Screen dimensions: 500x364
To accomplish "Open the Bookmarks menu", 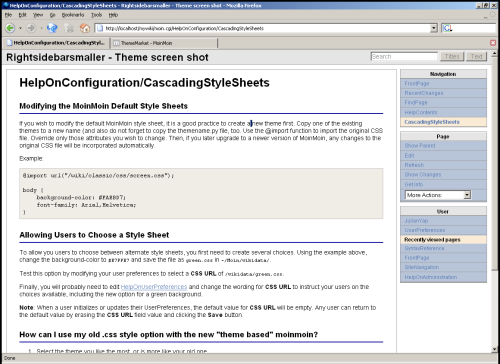I will [73, 15].
